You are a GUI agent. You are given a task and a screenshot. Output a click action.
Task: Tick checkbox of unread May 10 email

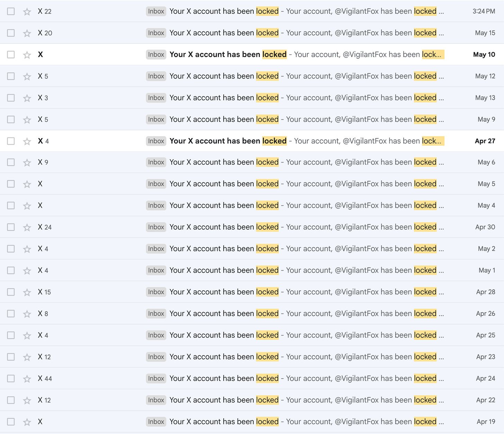11,55
